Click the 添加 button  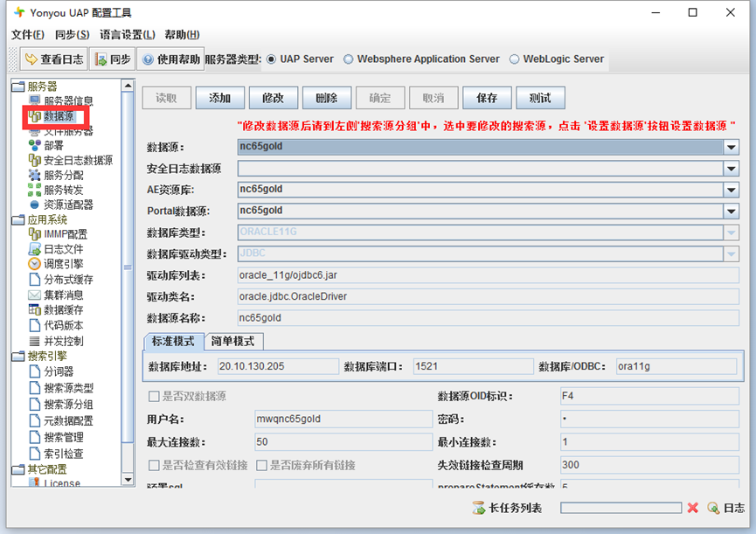click(x=220, y=98)
